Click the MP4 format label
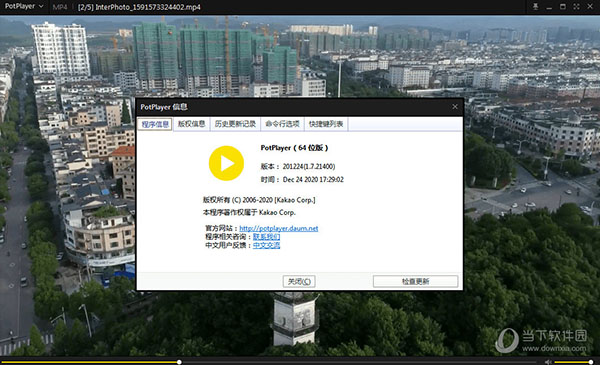This screenshot has width=600, height=365. 60,7
